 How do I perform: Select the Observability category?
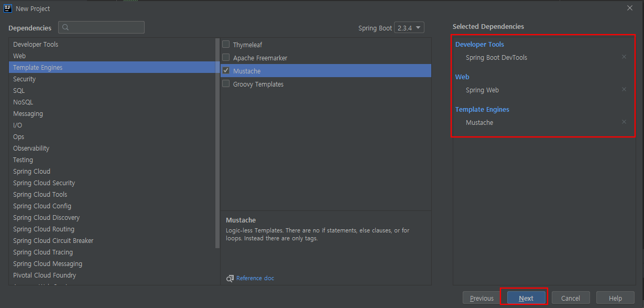coord(113,148)
